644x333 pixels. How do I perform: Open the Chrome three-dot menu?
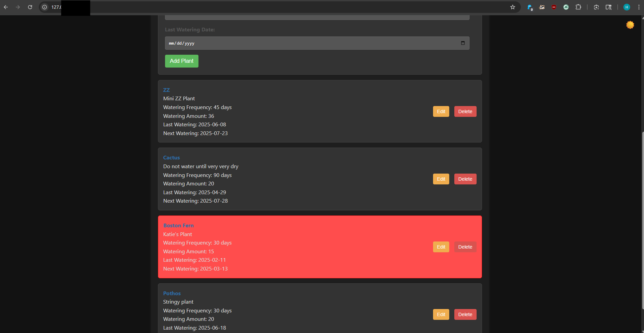pyautogui.click(x=639, y=7)
